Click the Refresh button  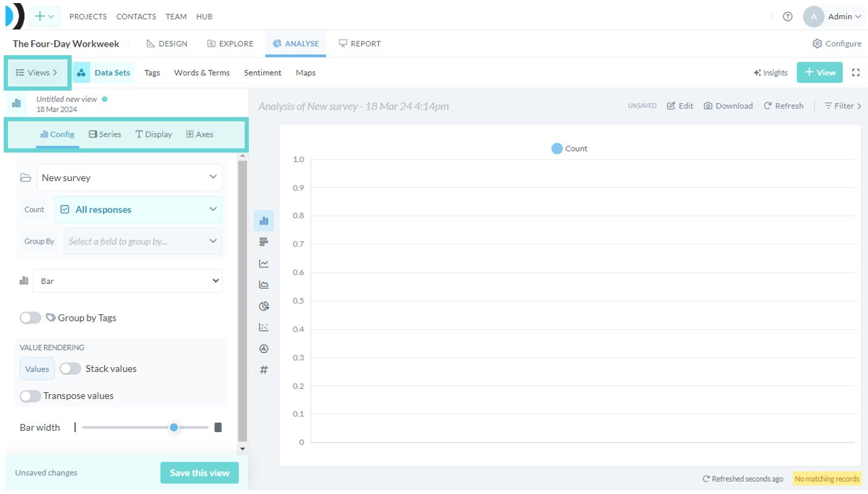(x=783, y=105)
